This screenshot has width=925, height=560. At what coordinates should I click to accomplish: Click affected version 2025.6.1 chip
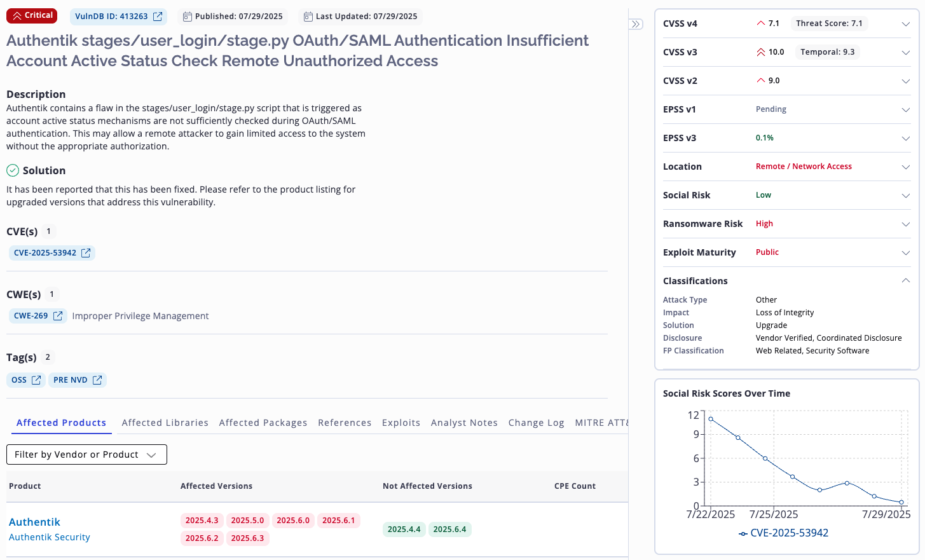[339, 521]
